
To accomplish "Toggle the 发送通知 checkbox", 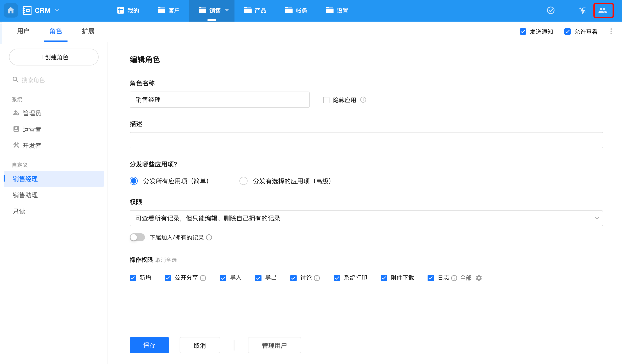I will click(523, 31).
